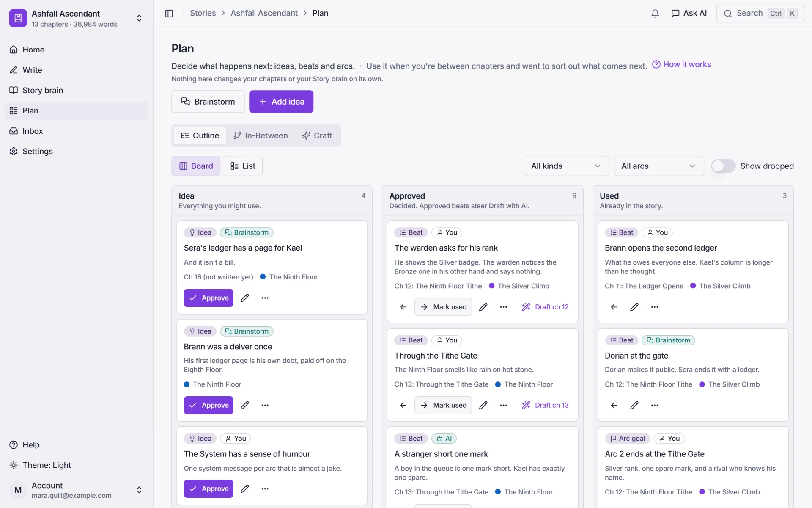Open the Craft tab

[317, 135]
